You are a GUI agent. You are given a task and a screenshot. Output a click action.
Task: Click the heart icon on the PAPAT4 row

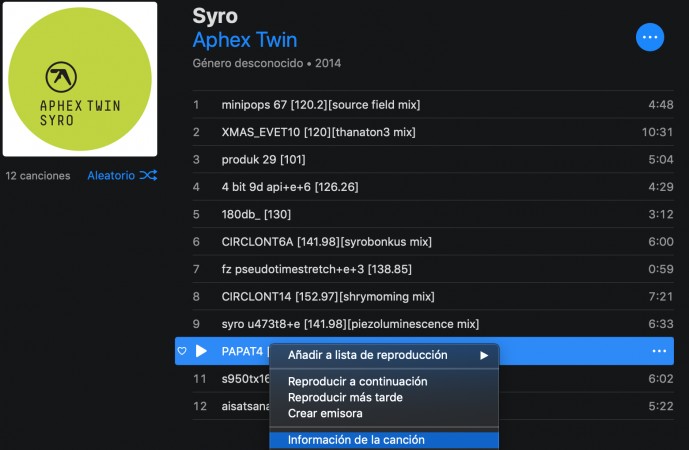(x=181, y=351)
